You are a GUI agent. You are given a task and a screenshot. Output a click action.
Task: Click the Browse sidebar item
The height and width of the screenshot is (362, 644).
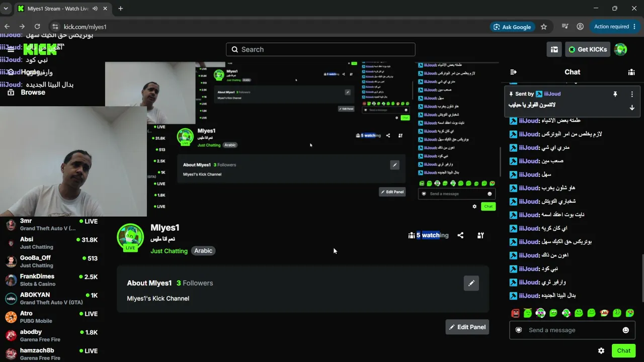33,93
